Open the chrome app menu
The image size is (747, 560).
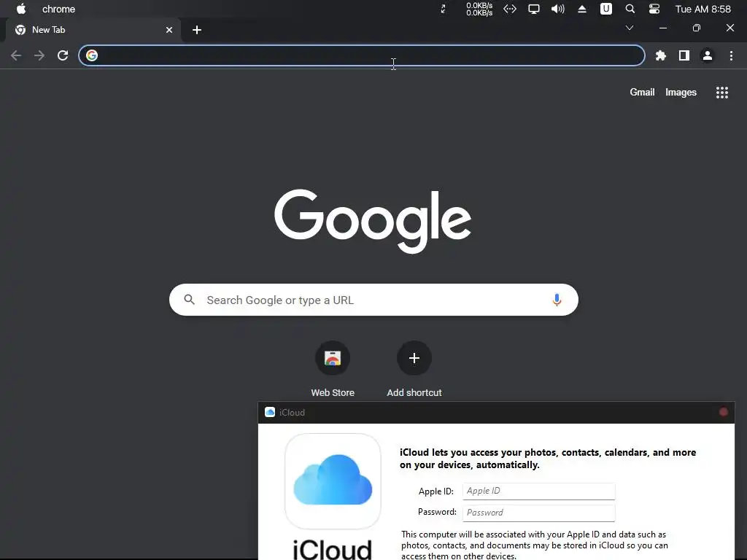pyautogui.click(x=58, y=9)
